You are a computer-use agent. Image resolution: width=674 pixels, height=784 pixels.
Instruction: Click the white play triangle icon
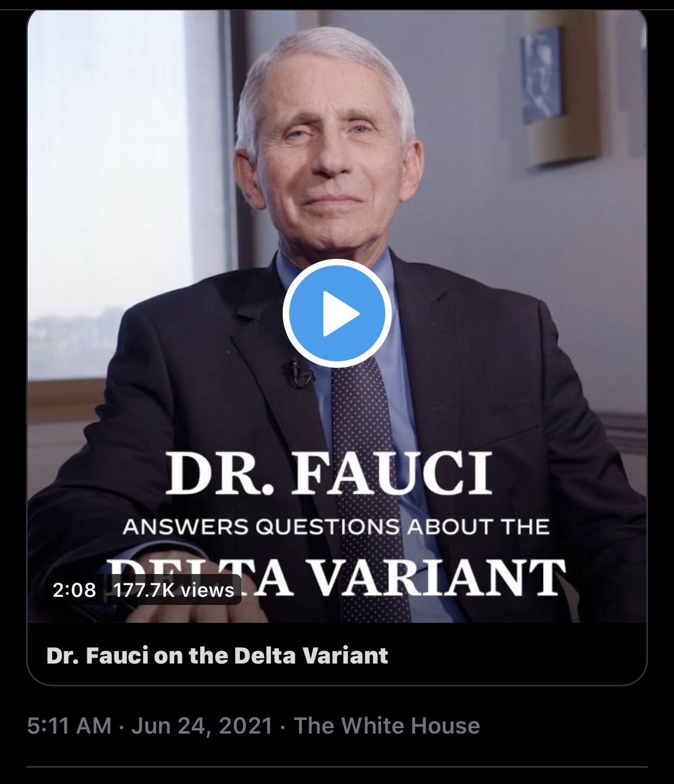pos(340,314)
